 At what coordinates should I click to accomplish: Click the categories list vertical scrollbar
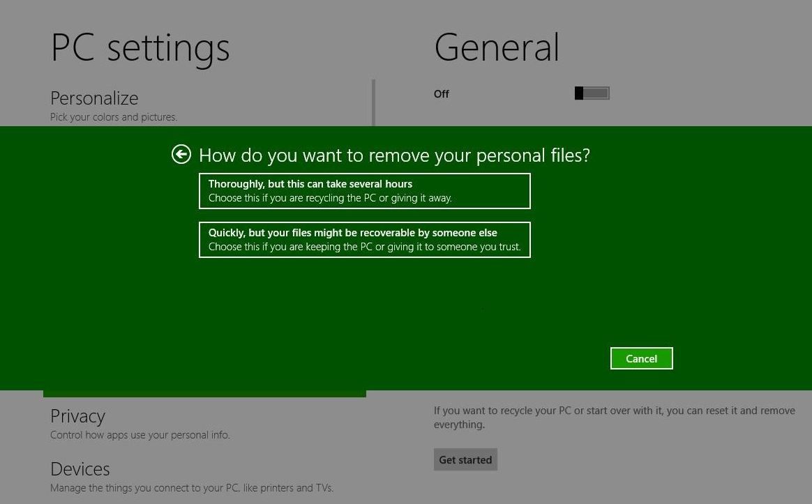point(374,102)
